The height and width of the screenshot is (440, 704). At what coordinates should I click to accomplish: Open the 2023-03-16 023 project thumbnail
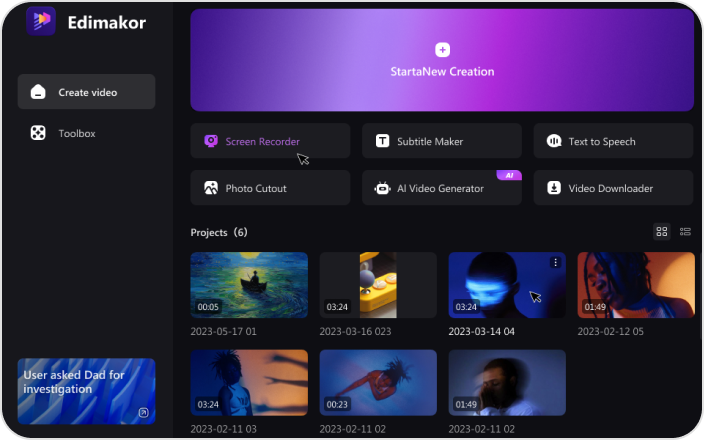point(378,284)
